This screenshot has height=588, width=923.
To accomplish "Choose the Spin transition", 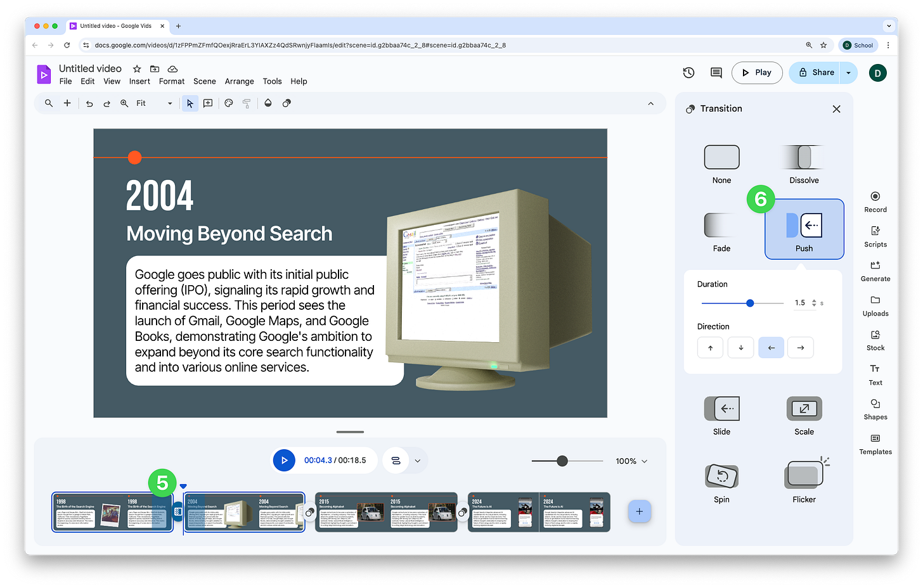I will (x=721, y=483).
